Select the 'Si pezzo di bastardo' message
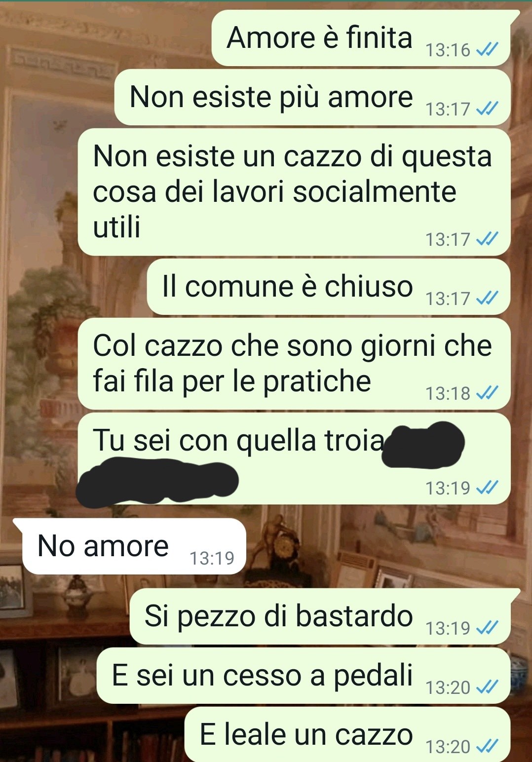The width and height of the screenshot is (532, 762). point(325,616)
